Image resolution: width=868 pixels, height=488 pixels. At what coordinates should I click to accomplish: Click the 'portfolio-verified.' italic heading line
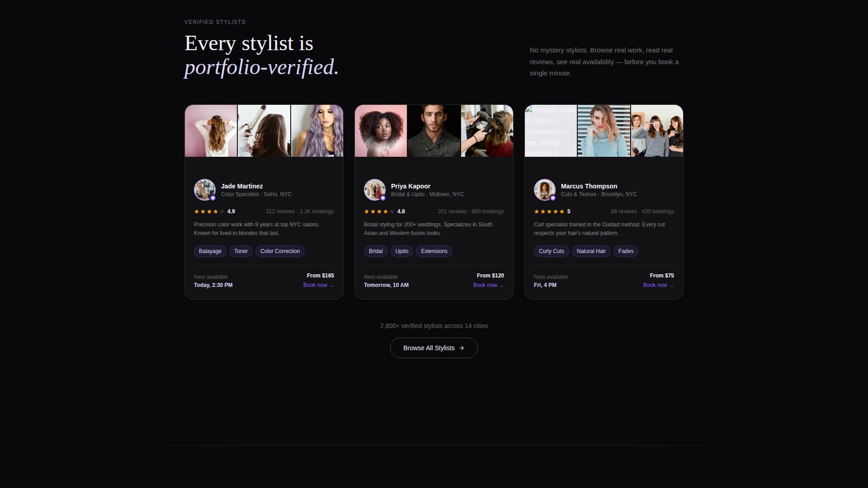[261, 67]
